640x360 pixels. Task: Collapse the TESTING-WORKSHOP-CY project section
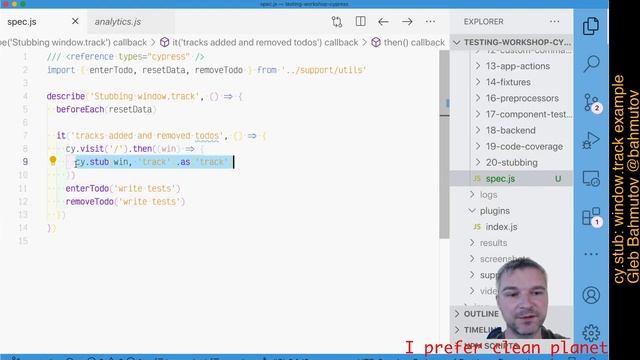click(x=512, y=42)
